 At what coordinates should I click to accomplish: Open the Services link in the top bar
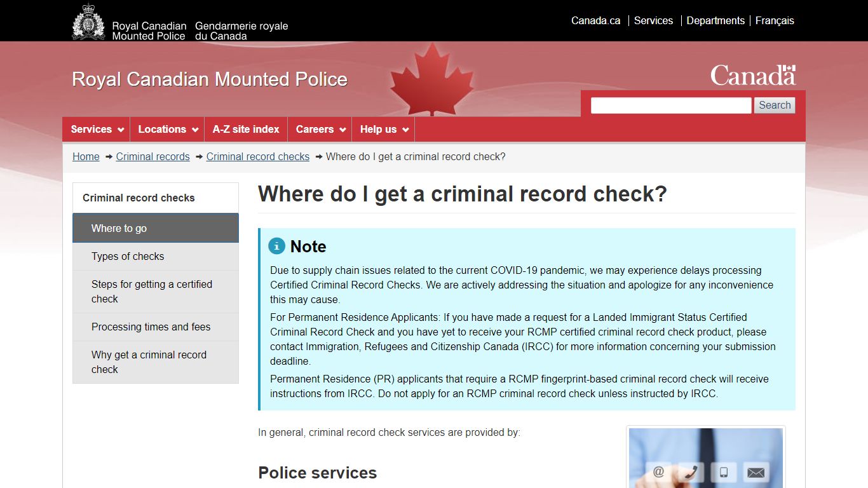point(653,20)
